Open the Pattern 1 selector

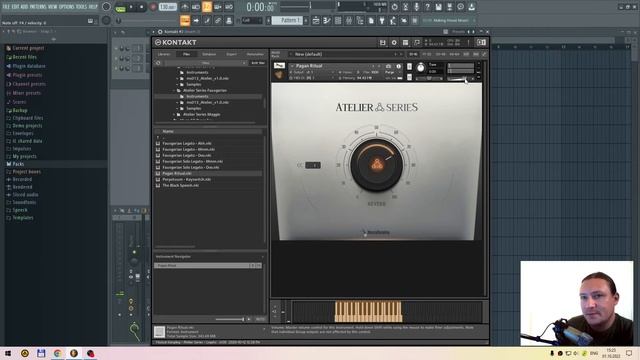(287, 20)
